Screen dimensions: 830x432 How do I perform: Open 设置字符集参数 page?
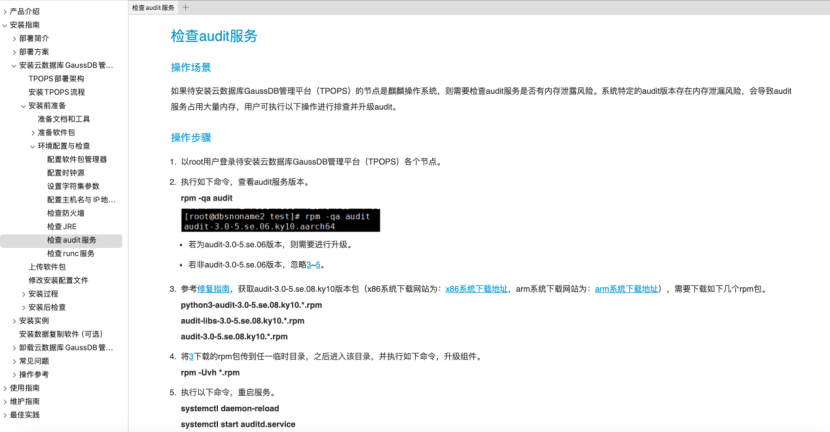[x=73, y=186]
